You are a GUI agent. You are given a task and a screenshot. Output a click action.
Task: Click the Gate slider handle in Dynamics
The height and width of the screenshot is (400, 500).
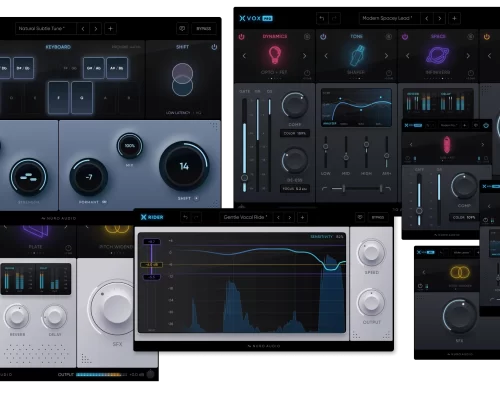(x=244, y=178)
